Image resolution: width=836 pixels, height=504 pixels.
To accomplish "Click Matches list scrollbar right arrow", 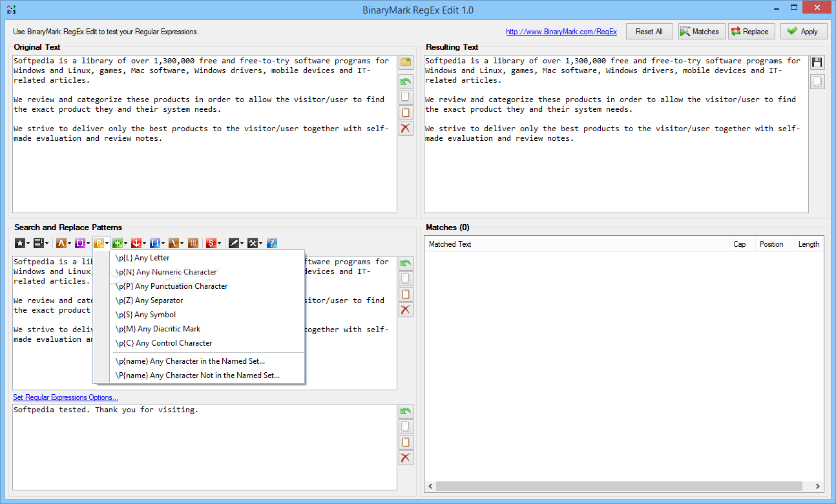I will (x=818, y=487).
